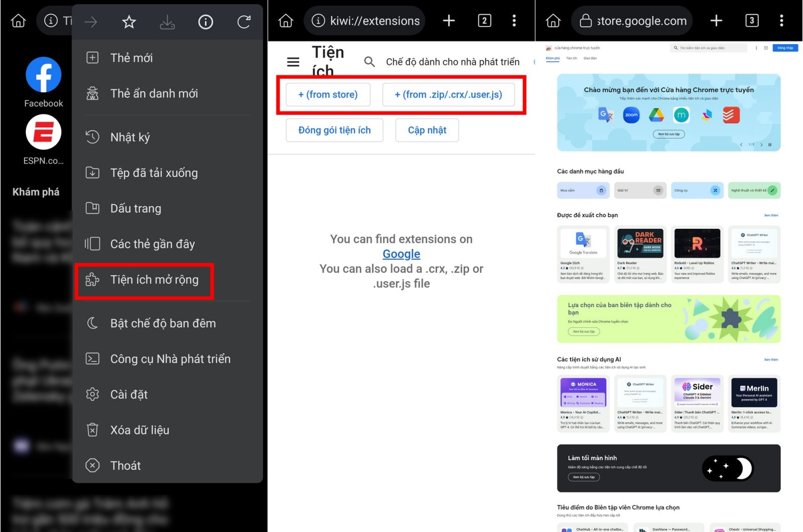Switch to the Tiện ích tab in web store
The height and width of the screenshot is (532, 803).
[572, 58]
